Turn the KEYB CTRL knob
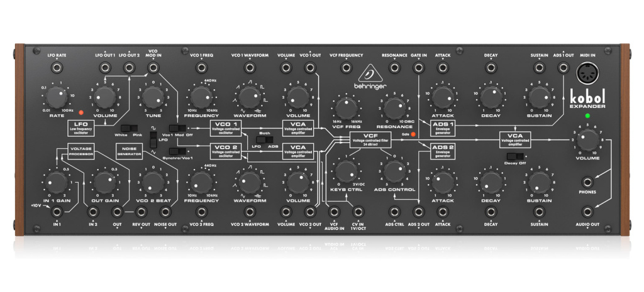 pyautogui.click(x=347, y=171)
